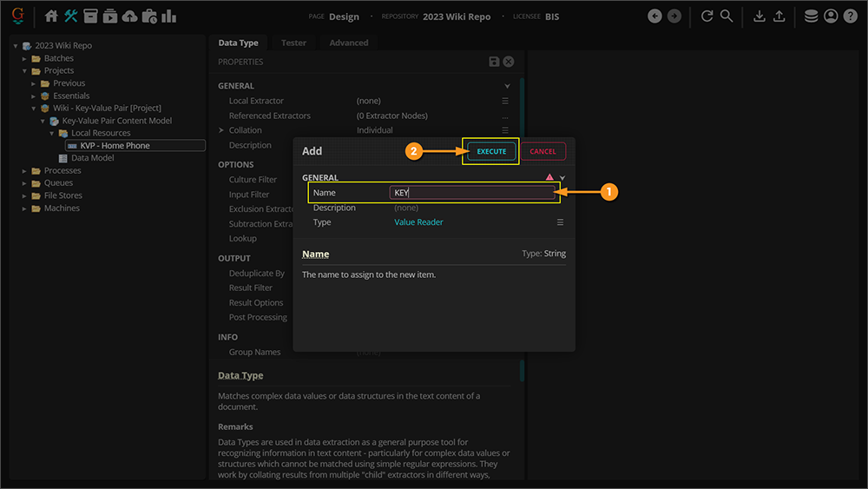Click the cloud upload icon
Image resolution: width=868 pixels, height=489 pixels.
pos(129,17)
